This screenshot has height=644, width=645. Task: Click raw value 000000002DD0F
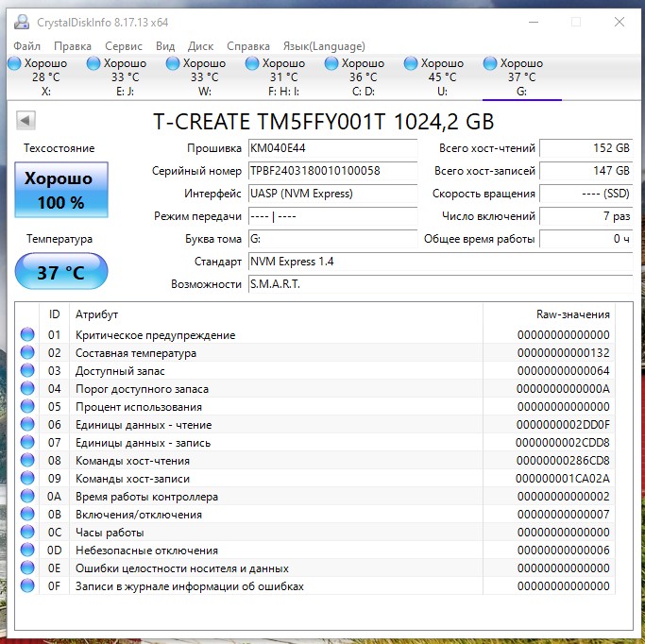[563, 424]
